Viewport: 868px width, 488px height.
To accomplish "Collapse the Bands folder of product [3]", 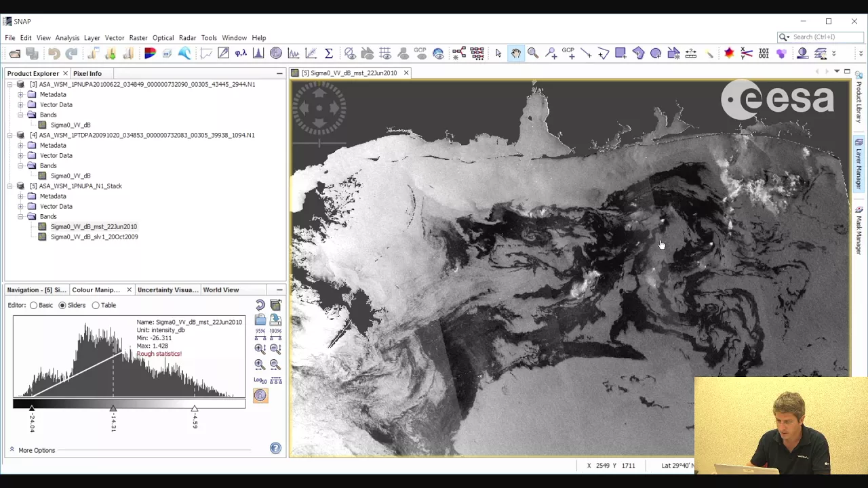I will pyautogui.click(x=21, y=115).
